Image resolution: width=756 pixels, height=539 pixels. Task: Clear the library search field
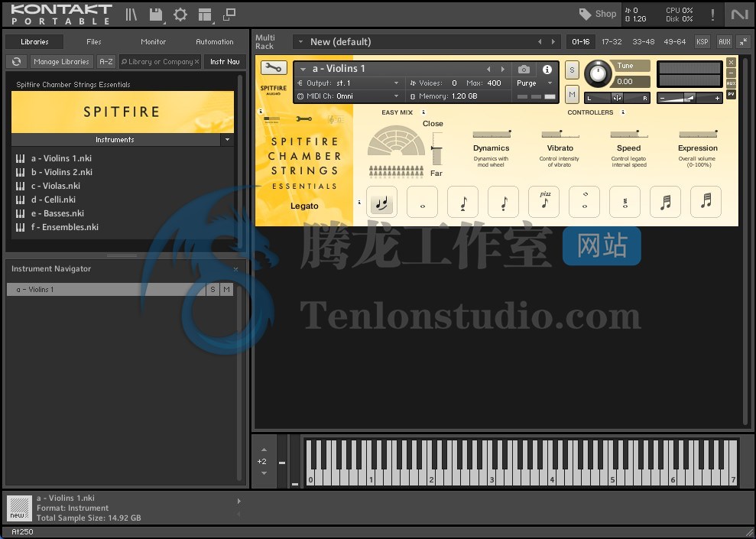[196, 62]
